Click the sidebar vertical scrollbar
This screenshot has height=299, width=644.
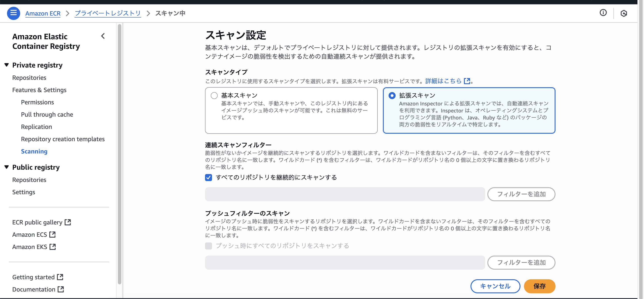[120, 154]
